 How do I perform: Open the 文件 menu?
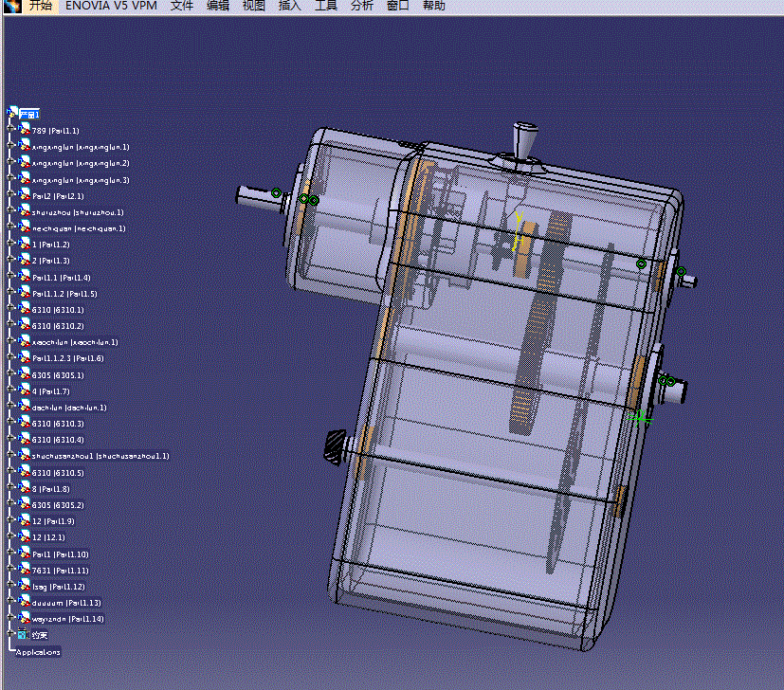pyautogui.click(x=181, y=6)
